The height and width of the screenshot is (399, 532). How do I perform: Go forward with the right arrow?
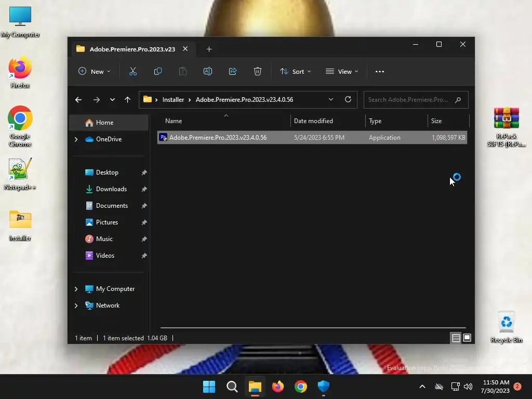click(96, 100)
